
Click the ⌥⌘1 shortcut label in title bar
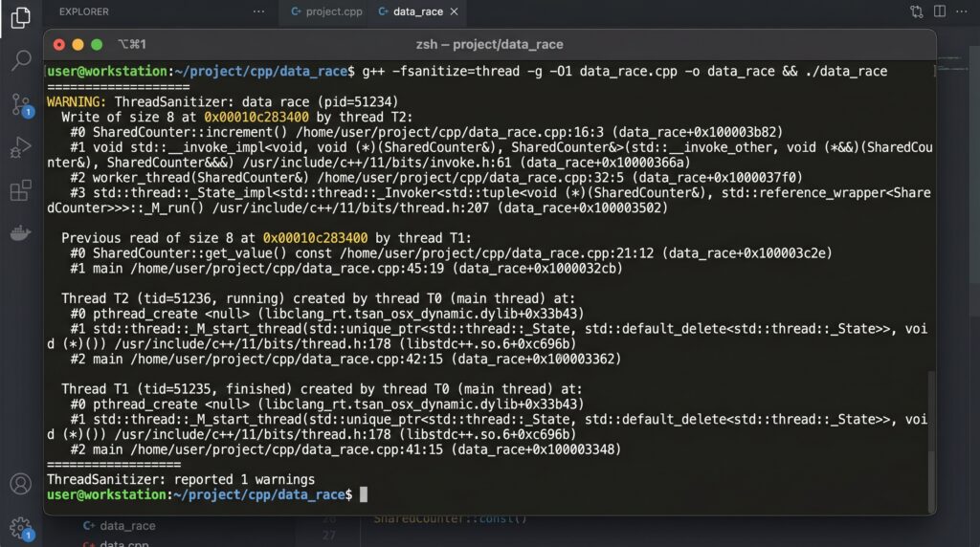pyautogui.click(x=132, y=44)
